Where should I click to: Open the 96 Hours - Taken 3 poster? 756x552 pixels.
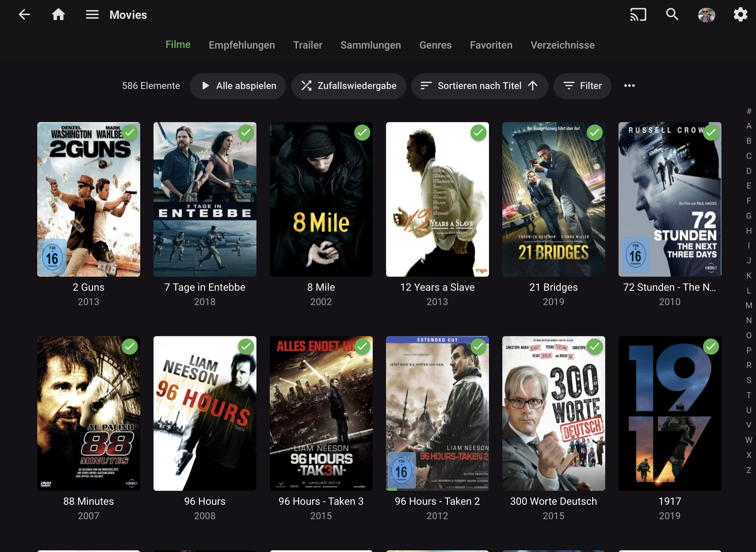pos(321,413)
